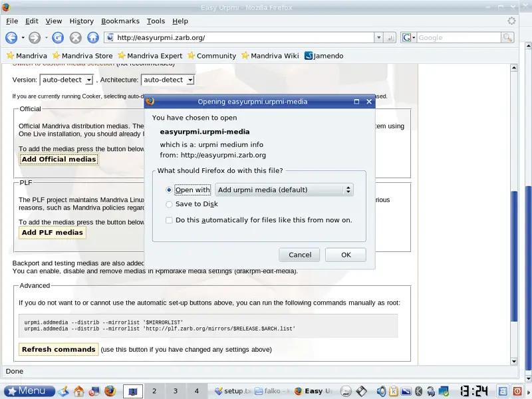Open the Tools menu
The width and height of the screenshot is (532, 399).
(156, 21)
